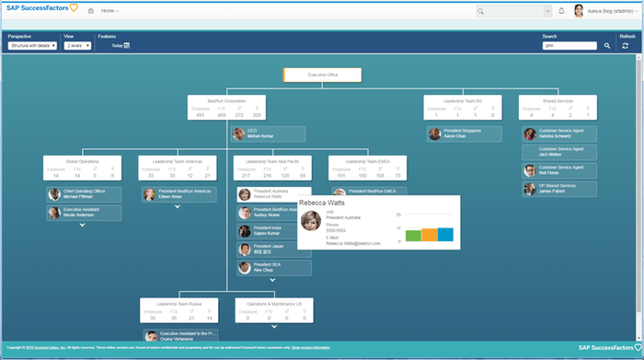The width and height of the screenshot is (644, 360).
Task: Select Operations & Maintenance US box
Action: [274, 310]
